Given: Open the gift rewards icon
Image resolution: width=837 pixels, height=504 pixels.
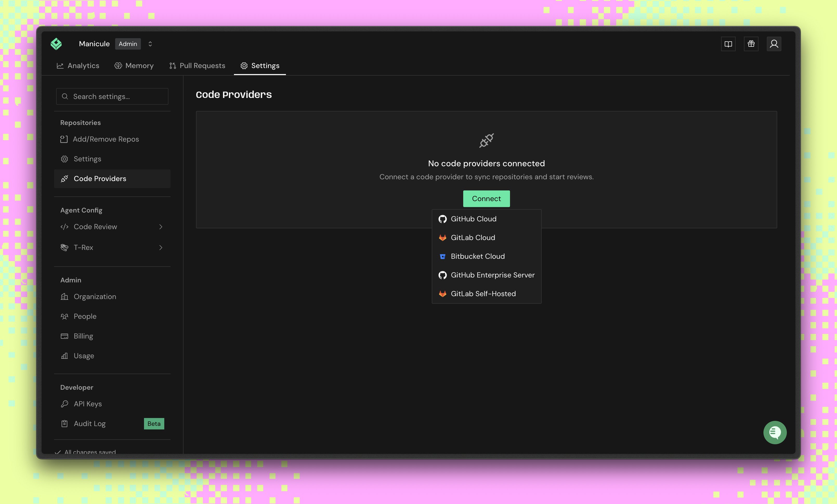Looking at the screenshot, I should 751,44.
